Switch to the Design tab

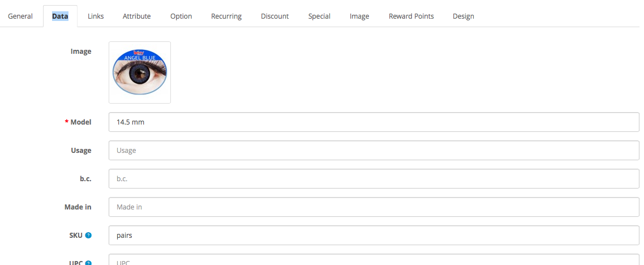[463, 16]
